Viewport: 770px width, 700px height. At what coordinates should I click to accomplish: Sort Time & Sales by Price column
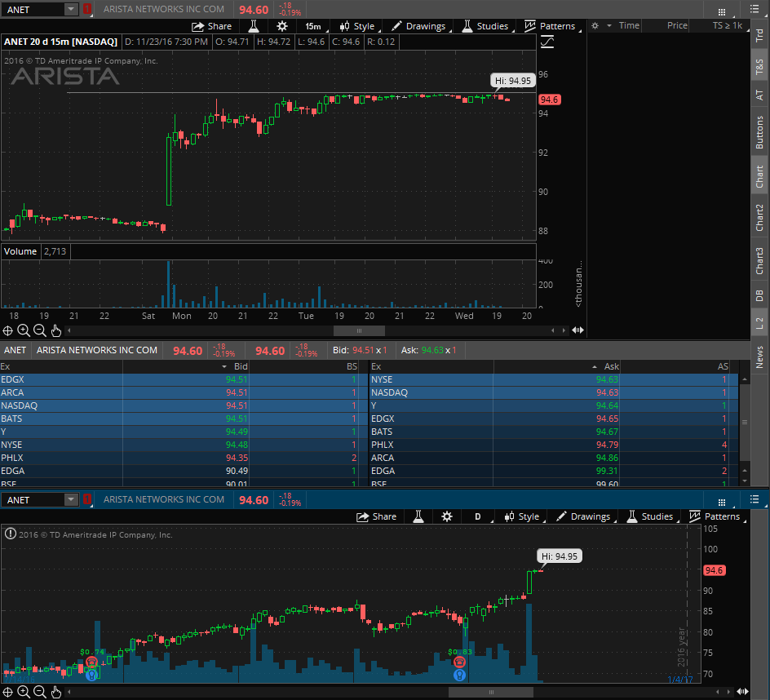(x=677, y=25)
